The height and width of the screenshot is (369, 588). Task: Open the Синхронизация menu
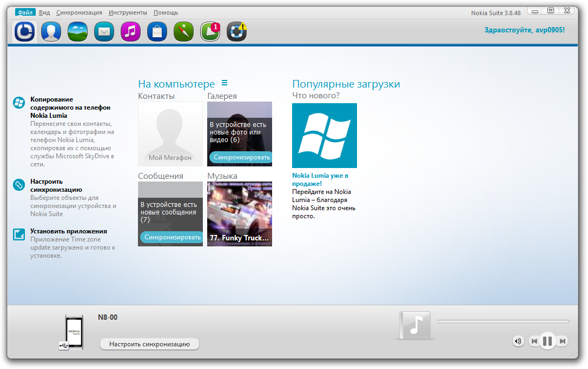pyautogui.click(x=79, y=12)
